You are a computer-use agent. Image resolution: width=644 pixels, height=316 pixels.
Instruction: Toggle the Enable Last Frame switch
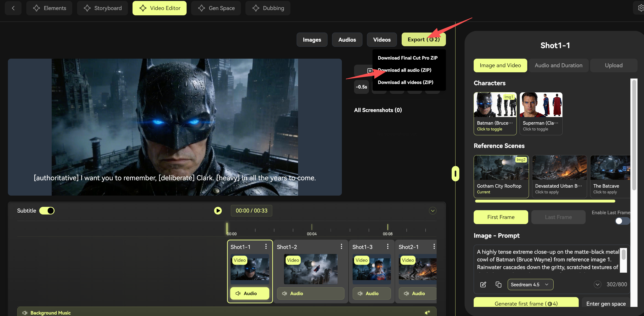point(622,221)
